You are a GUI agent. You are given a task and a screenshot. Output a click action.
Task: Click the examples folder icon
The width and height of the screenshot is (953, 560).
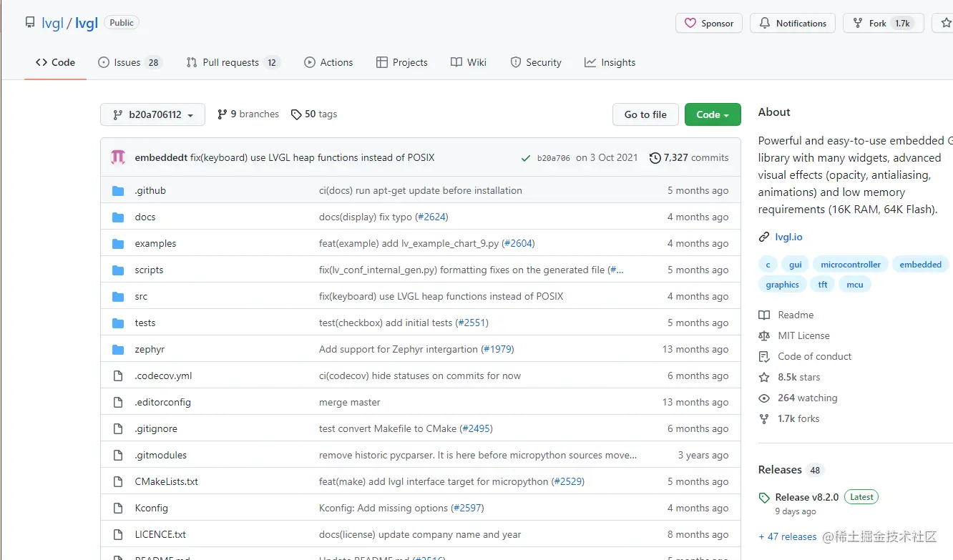coord(118,244)
